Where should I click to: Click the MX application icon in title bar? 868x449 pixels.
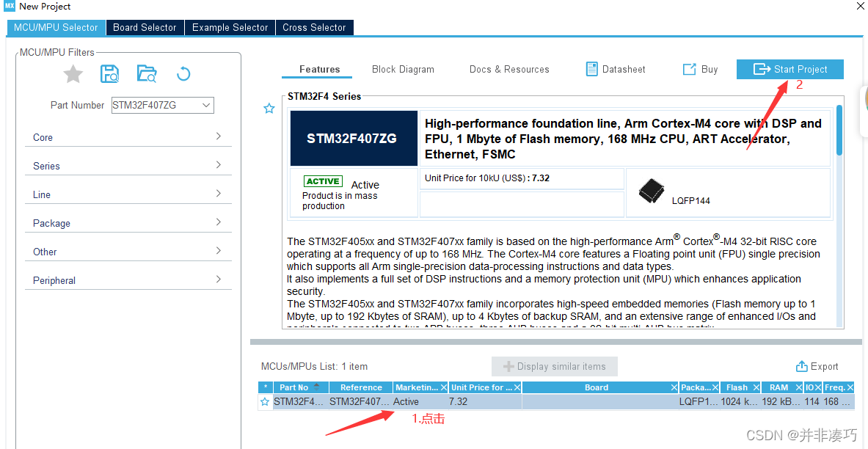[10, 6]
